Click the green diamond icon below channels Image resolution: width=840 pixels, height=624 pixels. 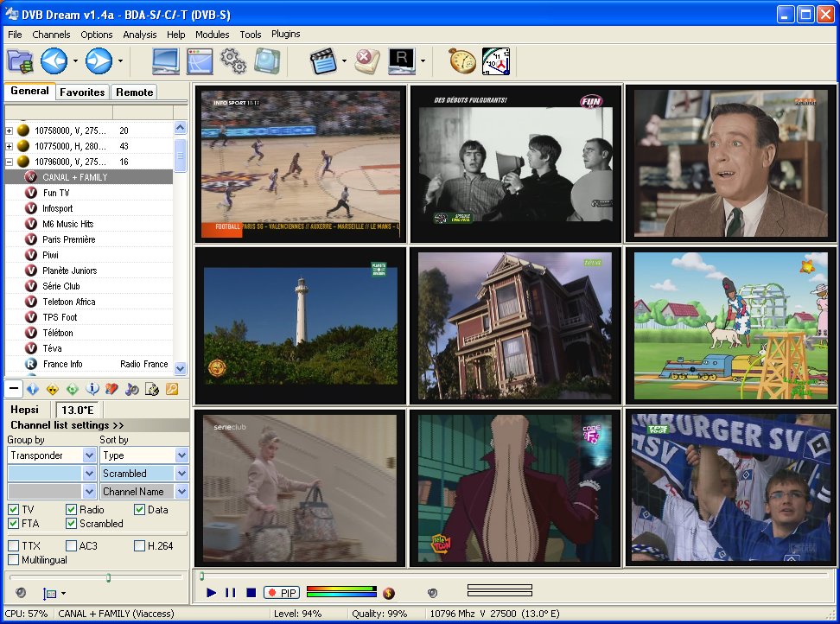73,390
